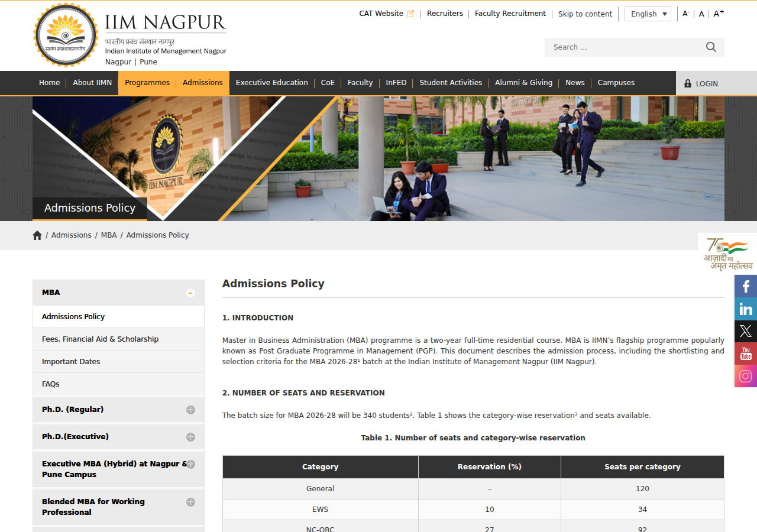Open the LinkedIn social icon
Screen dimensions: 757x532
click(x=746, y=309)
